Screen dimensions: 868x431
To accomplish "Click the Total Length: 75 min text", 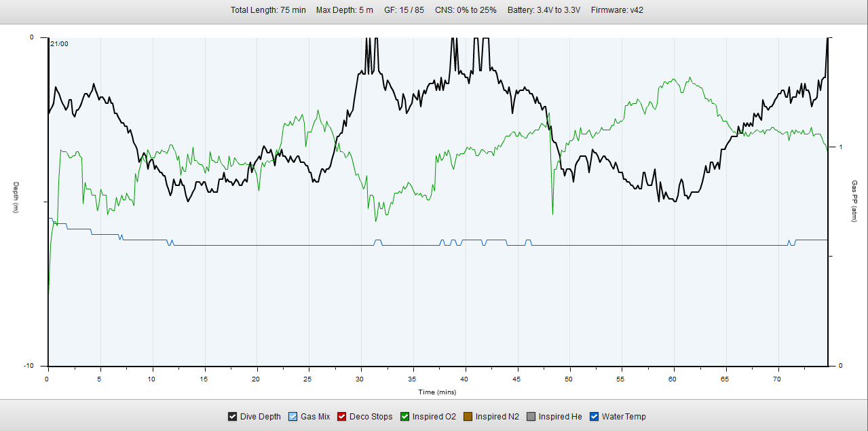I will tap(267, 10).
